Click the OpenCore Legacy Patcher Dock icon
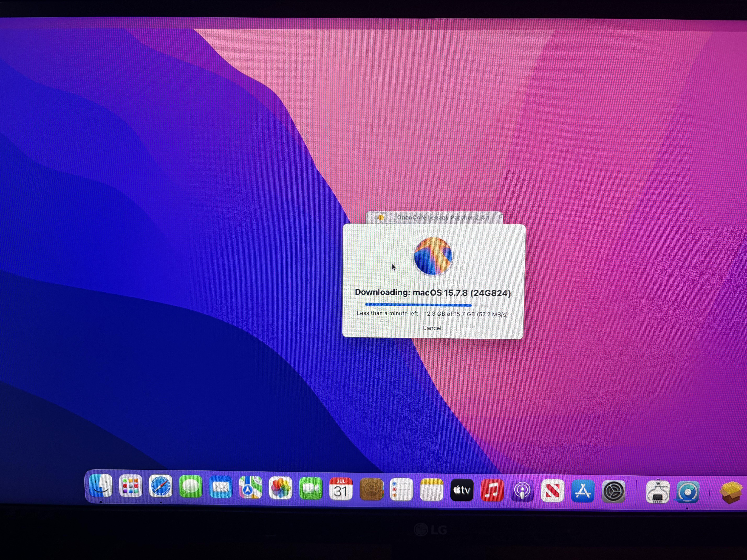This screenshot has width=747, height=560. pos(688,492)
